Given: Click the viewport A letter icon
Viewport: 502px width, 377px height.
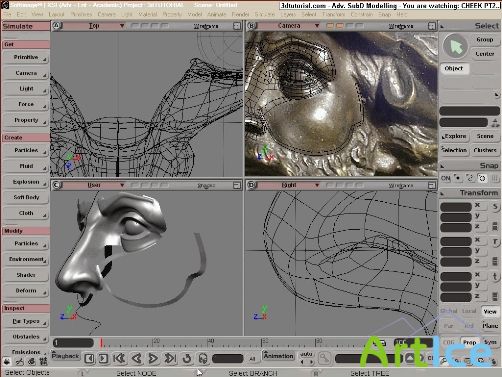Looking at the screenshot, I should tap(57, 26).
